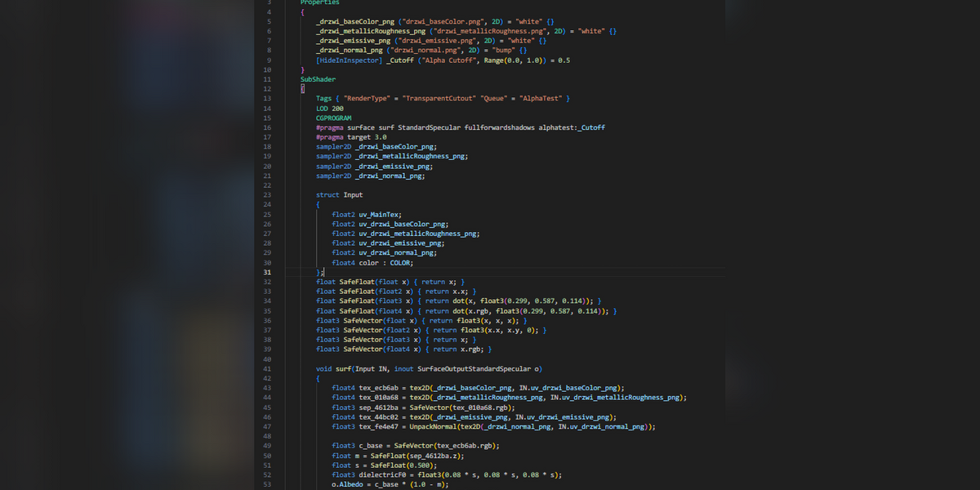Place cursor on the SubShader keyword
Image resolution: width=980 pixels, height=490 pixels.
tap(318, 79)
